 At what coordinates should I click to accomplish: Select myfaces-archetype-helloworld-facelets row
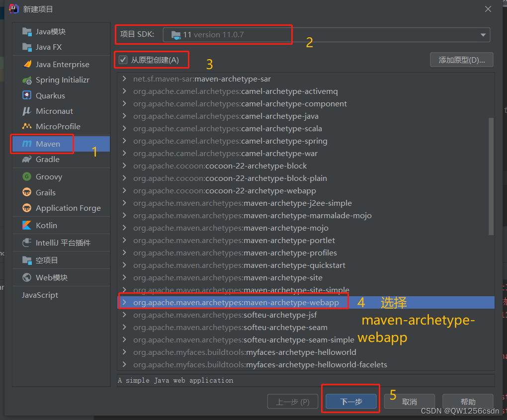pyautogui.click(x=306, y=364)
